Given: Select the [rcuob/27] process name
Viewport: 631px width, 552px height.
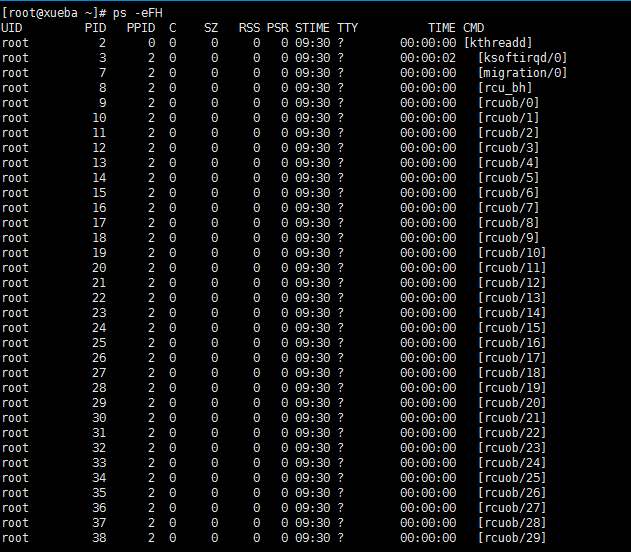Looking at the screenshot, I should click(512, 508).
